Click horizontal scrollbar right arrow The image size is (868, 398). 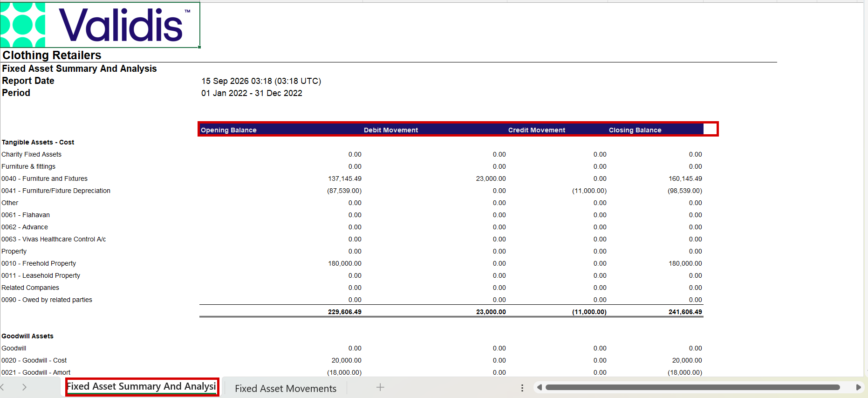[858, 387]
